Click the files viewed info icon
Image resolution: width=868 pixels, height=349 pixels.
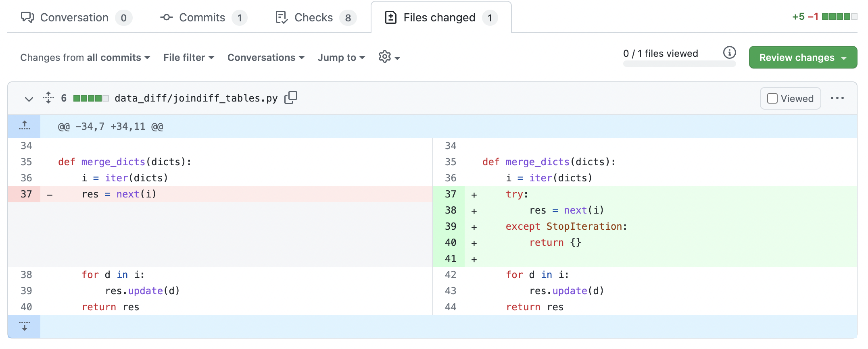(x=729, y=52)
